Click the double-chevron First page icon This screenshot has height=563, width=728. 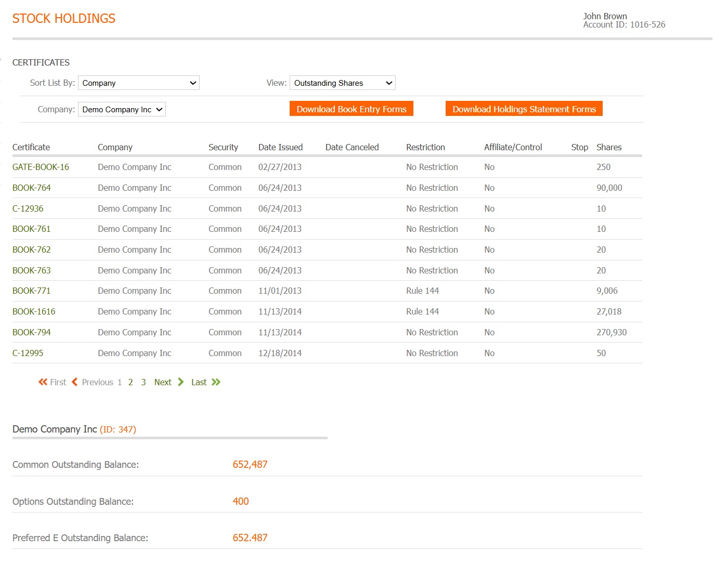click(x=43, y=382)
